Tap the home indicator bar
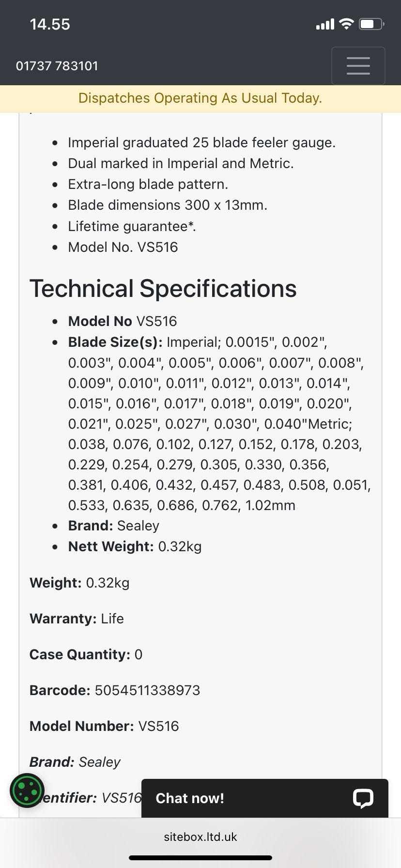The height and width of the screenshot is (868, 401). click(x=200, y=858)
